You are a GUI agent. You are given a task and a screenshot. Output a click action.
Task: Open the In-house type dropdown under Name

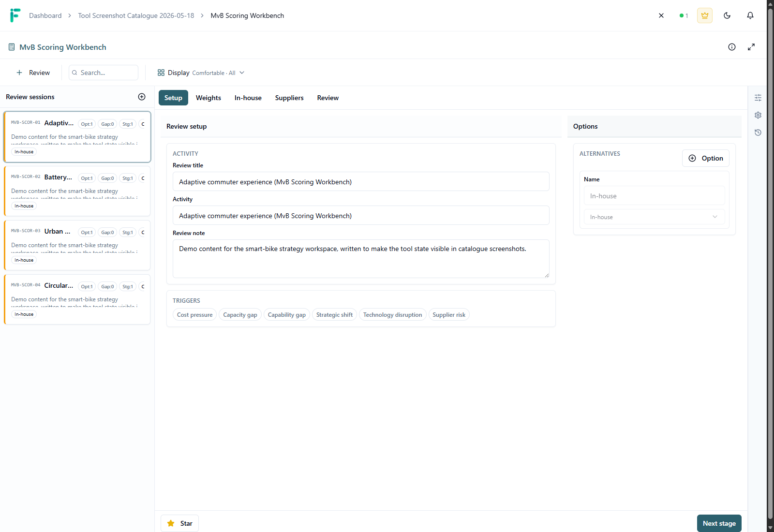coord(654,217)
